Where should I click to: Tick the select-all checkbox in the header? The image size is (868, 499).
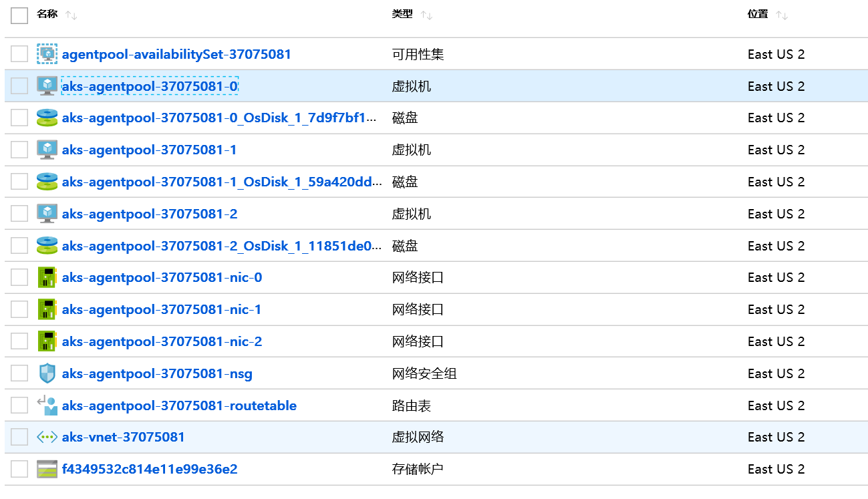19,15
